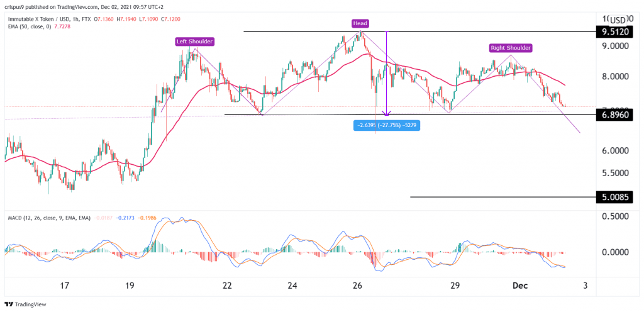The width and height of the screenshot is (644, 312).
Task: Click the USD currency label on price axis
Action: [x=618, y=20]
